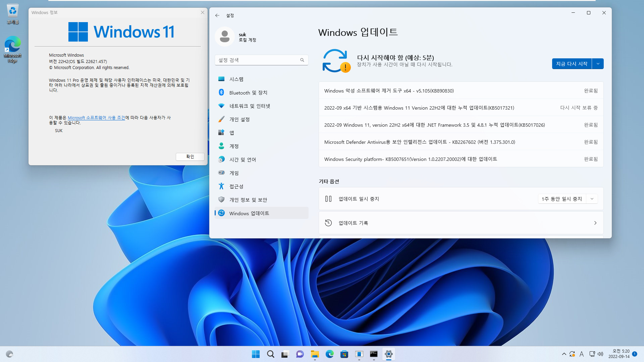Click 지금 다시 시작 button
Viewport: 644px width, 362px height.
click(x=572, y=64)
